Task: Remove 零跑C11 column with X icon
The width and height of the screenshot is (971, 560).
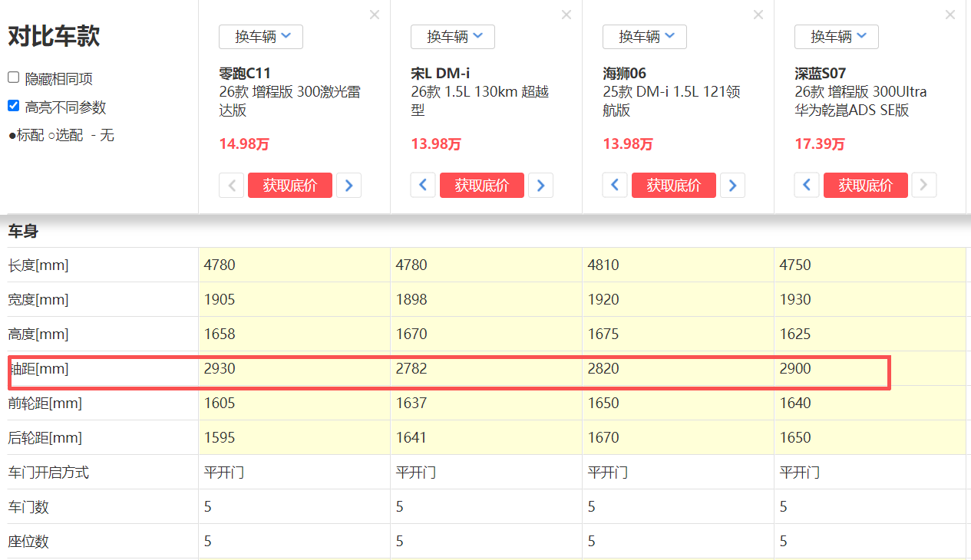Action: coord(375,15)
